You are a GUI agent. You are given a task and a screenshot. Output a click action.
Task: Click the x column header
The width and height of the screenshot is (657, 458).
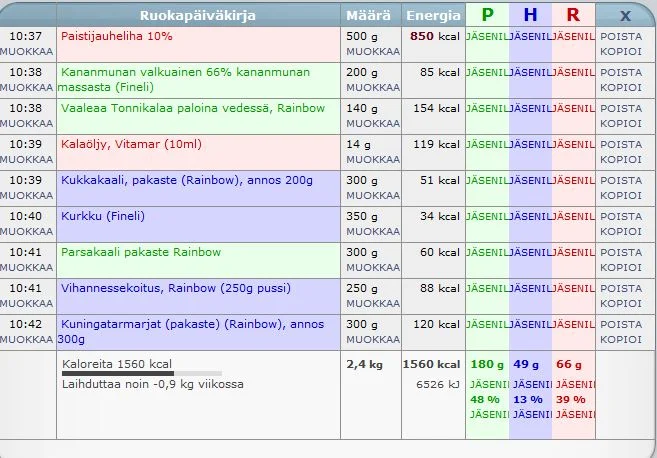coord(625,15)
